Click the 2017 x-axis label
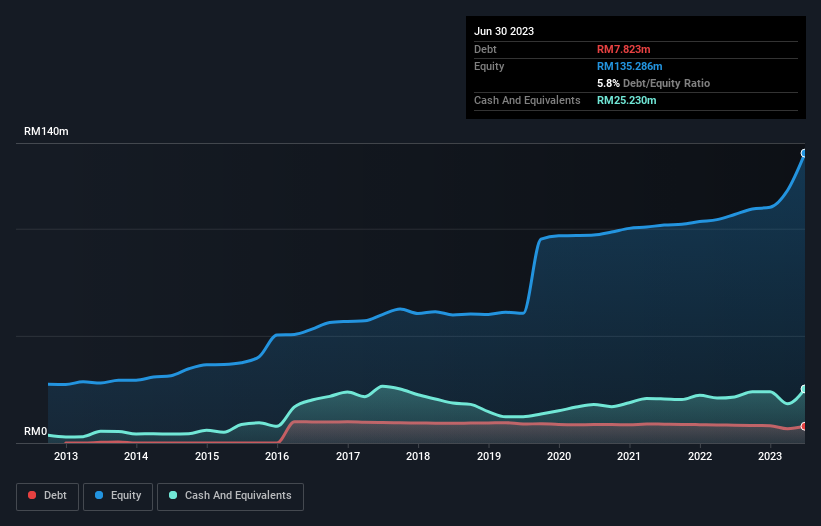Viewport: 821px width, 526px height. [x=348, y=456]
